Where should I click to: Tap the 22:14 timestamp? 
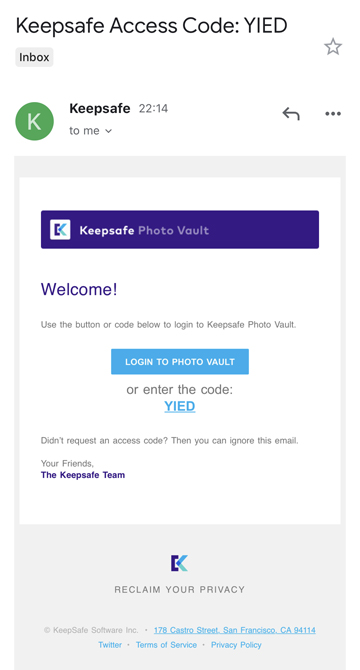[153, 109]
